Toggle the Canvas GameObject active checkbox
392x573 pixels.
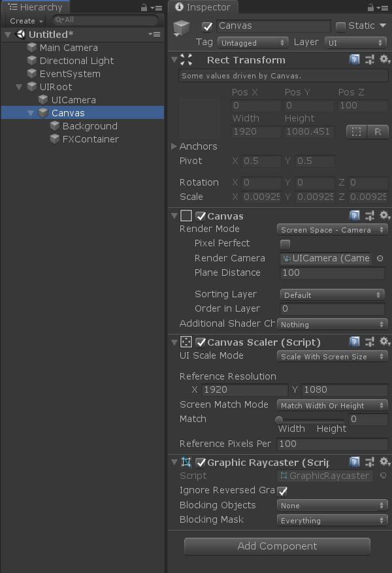point(207,26)
